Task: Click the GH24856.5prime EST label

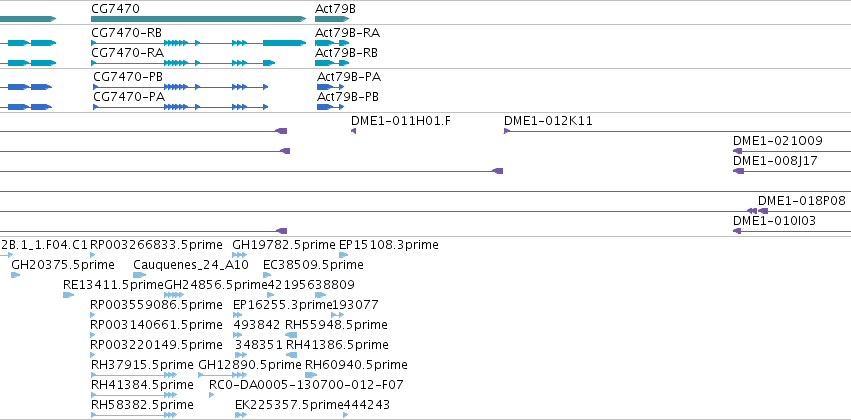Action: [x=215, y=285]
